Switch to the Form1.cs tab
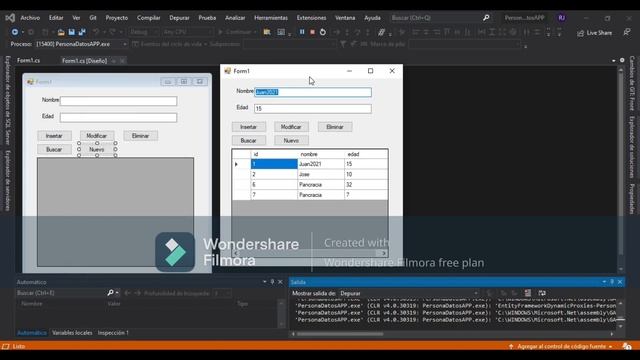The image size is (640, 360). [29, 60]
